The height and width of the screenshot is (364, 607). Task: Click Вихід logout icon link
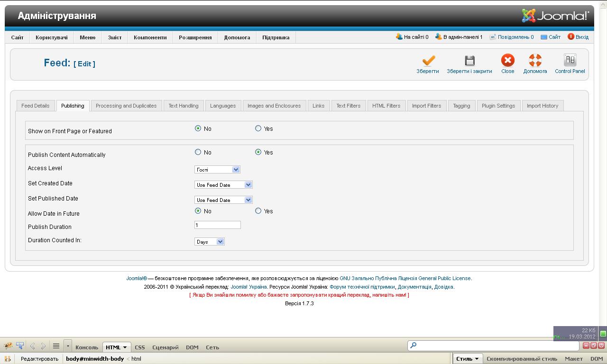(x=578, y=36)
